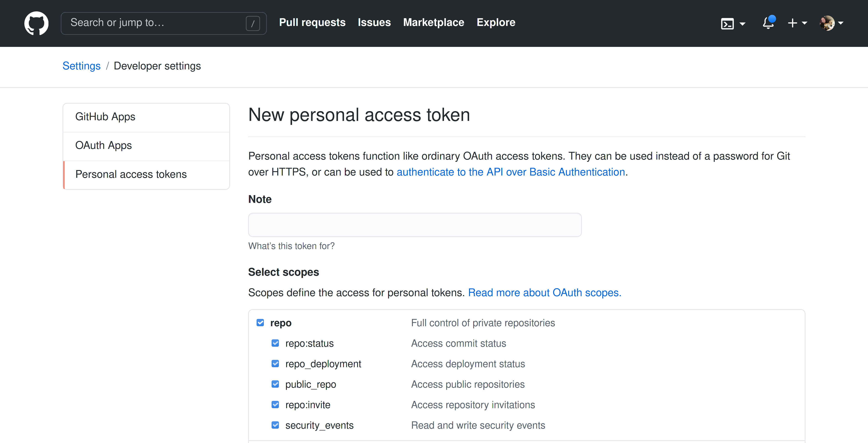Click the terminal/codespaces icon

tap(729, 23)
